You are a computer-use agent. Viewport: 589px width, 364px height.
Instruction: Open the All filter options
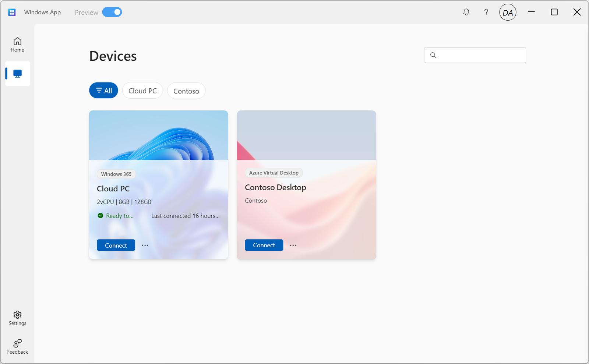(103, 90)
